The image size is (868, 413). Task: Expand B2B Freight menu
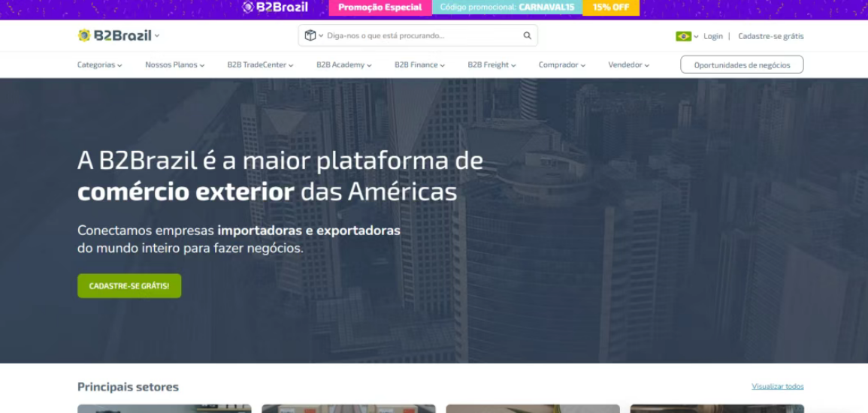491,65
